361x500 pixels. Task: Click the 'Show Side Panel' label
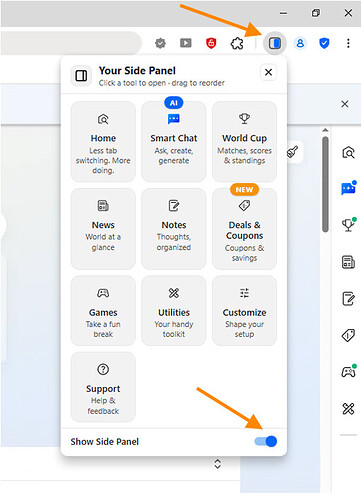click(104, 442)
